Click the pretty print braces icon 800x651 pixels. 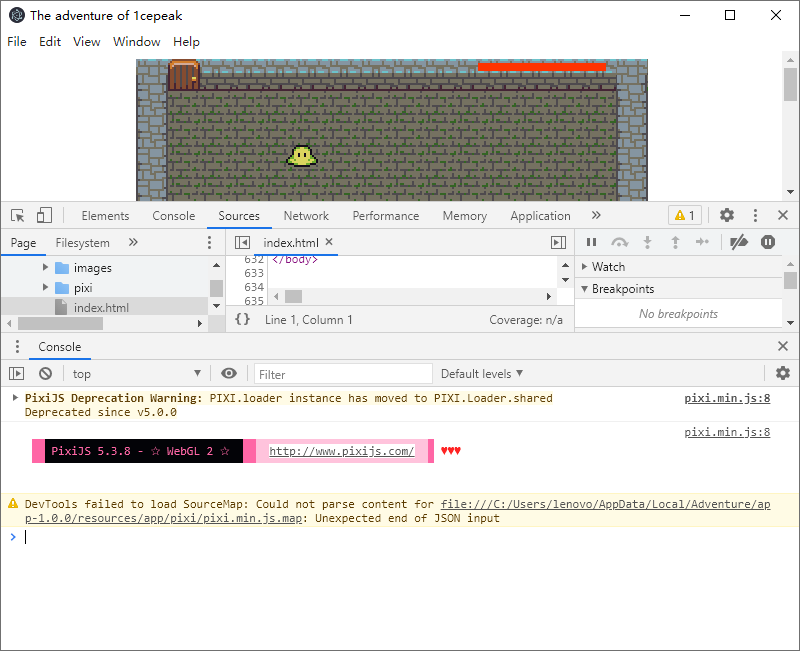[x=242, y=319]
